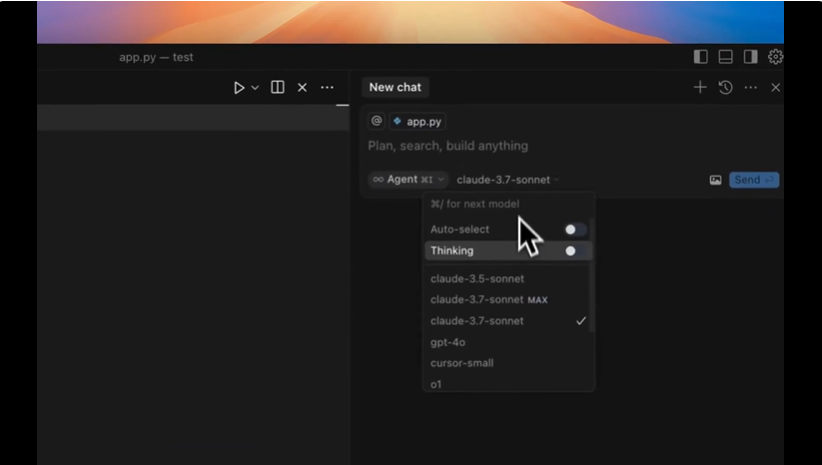Split the editor with the split icon
Viewport: 822px width, 465px height.
pyautogui.click(x=277, y=87)
